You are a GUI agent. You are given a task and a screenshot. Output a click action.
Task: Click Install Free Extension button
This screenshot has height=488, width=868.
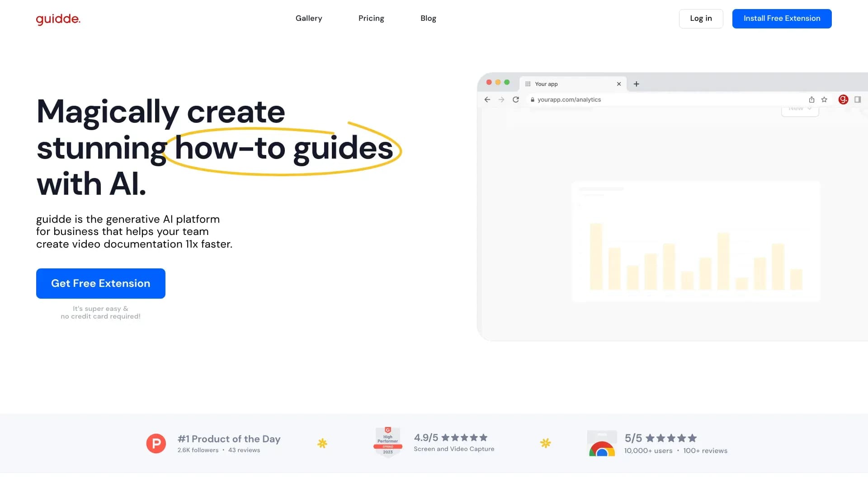pyautogui.click(x=782, y=19)
